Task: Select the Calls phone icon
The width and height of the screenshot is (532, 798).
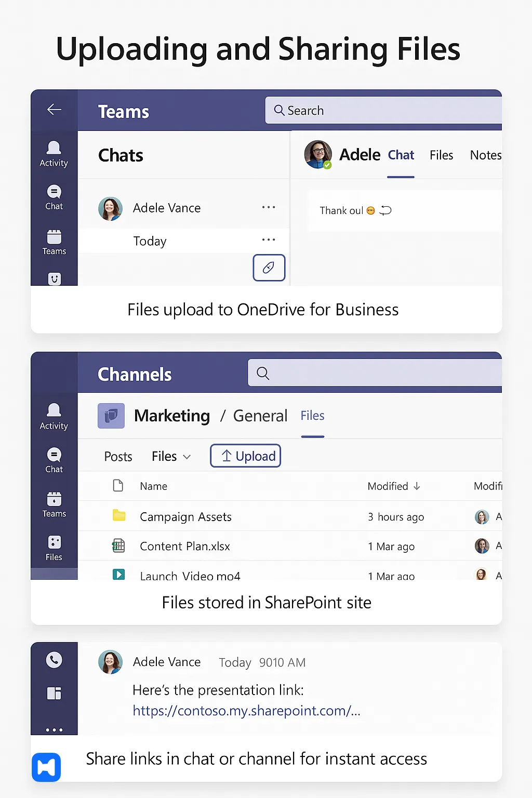Action: [54, 659]
